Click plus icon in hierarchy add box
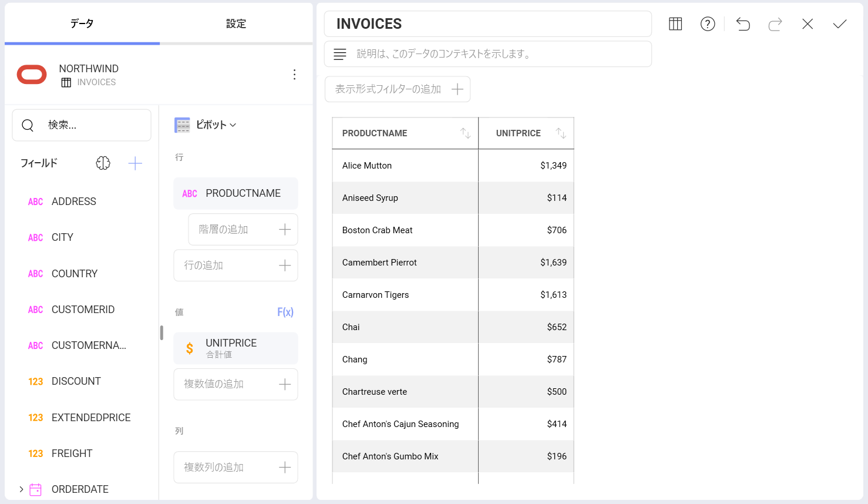The height and width of the screenshot is (504, 868). pos(285,229)
